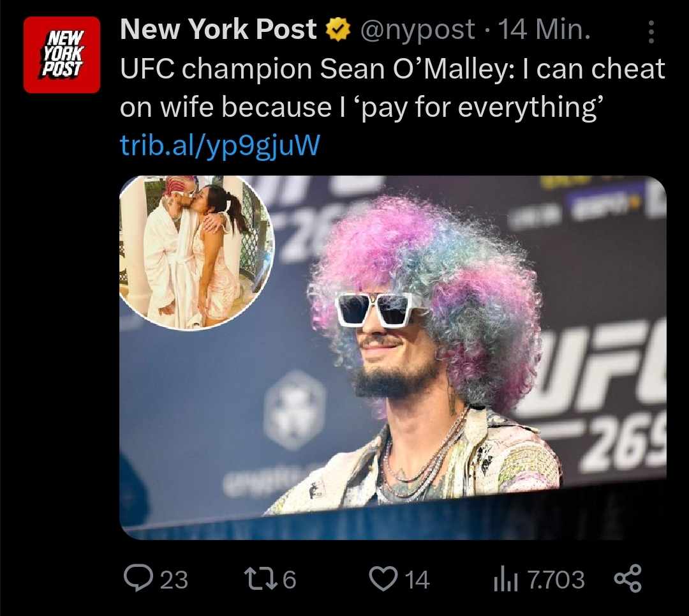Click the reply speech bubble icon
The image size is (689, 616).
pyautogui.click(x=138, y=578)
